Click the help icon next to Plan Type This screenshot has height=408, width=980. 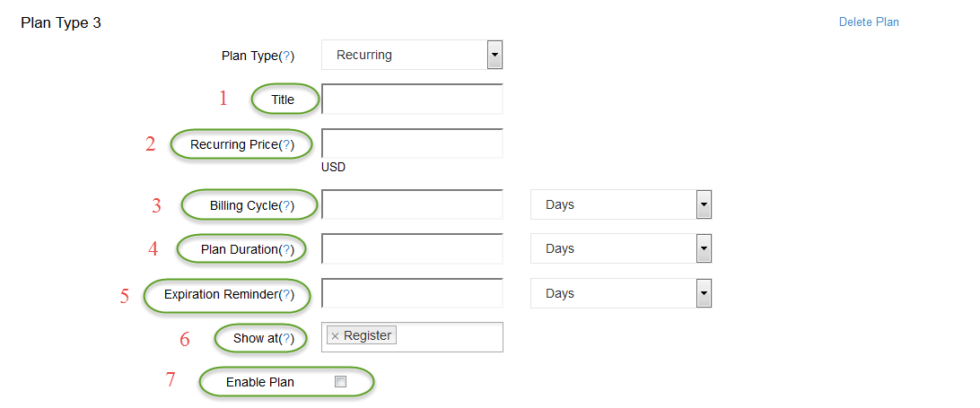tap(285, 56)
